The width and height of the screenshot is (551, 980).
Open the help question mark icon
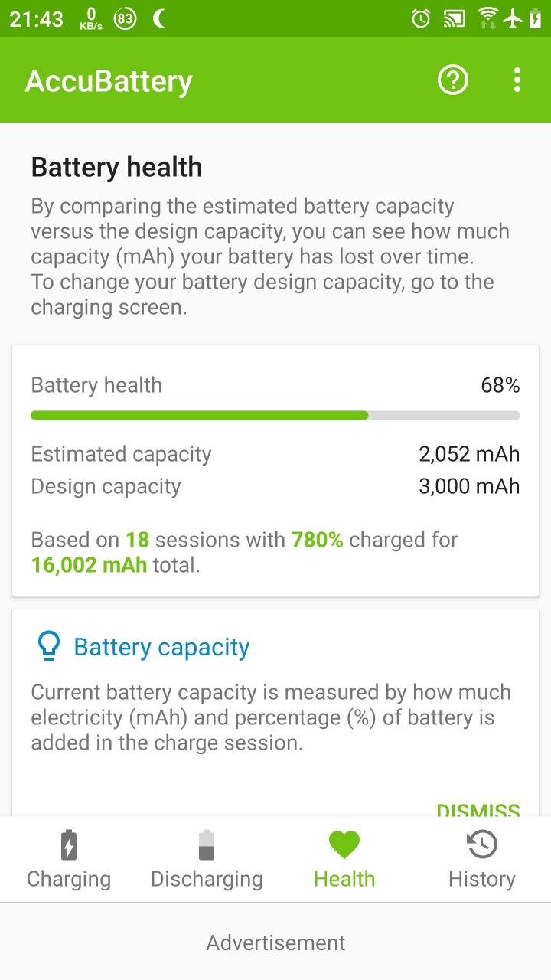pyautogui.click(x=453, y=80)
